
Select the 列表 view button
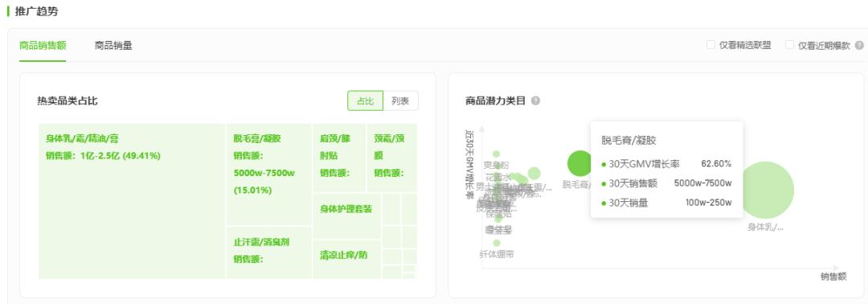tap(401, 101)
